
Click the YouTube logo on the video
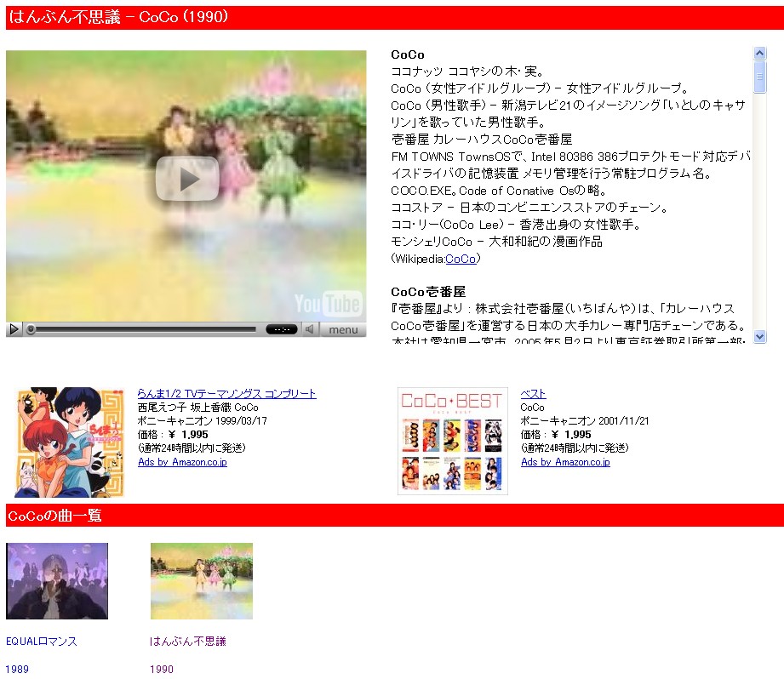click(x=328, y=303)
